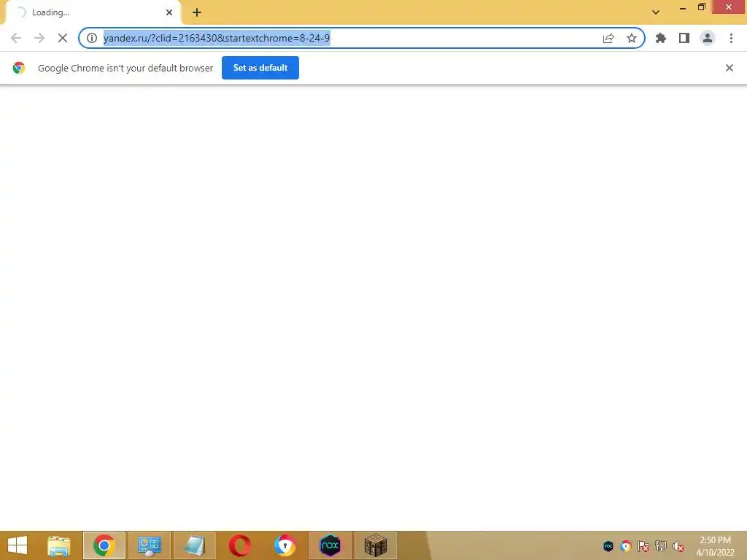Stop loading the page with the X button
Image resolution: width=747 pixels, height=560 pixels.
click(63, 38)
